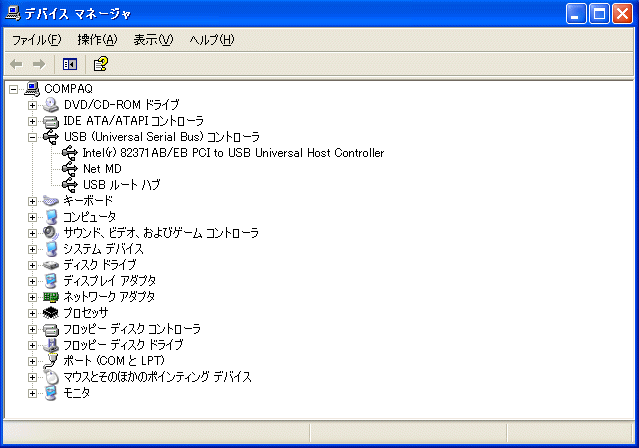Collapse the COMPAQ root node
Viewport: 639px width, 448px height.
(13, 89)
